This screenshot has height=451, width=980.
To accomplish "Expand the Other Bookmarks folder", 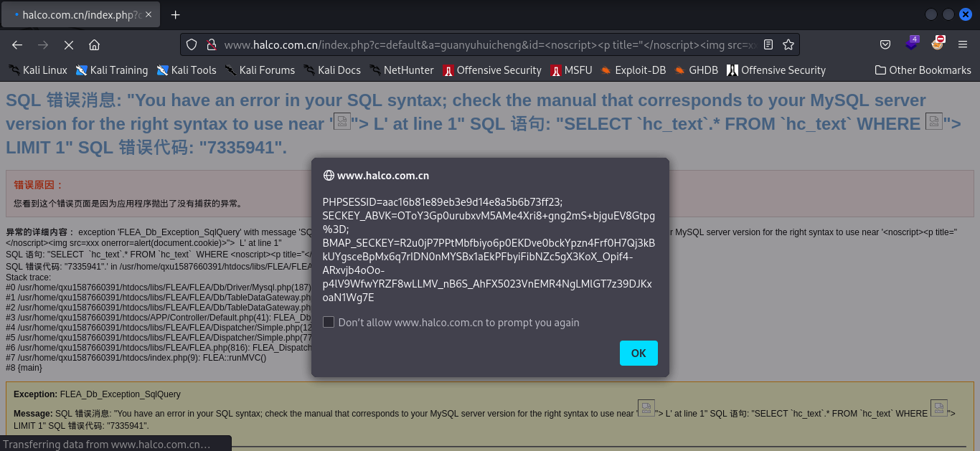I will tap(923, 70).
